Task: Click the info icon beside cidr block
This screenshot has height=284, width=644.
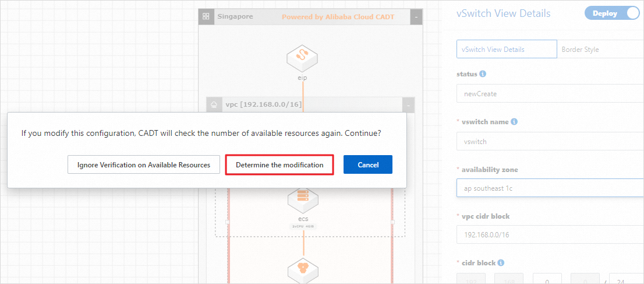Action: pyautogui.click(x=500, y=262)
